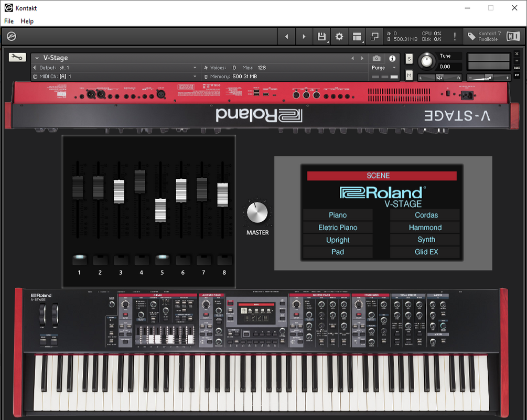Click the pan center icon
This screenshot has height=420, width=527.
[439, 78]
